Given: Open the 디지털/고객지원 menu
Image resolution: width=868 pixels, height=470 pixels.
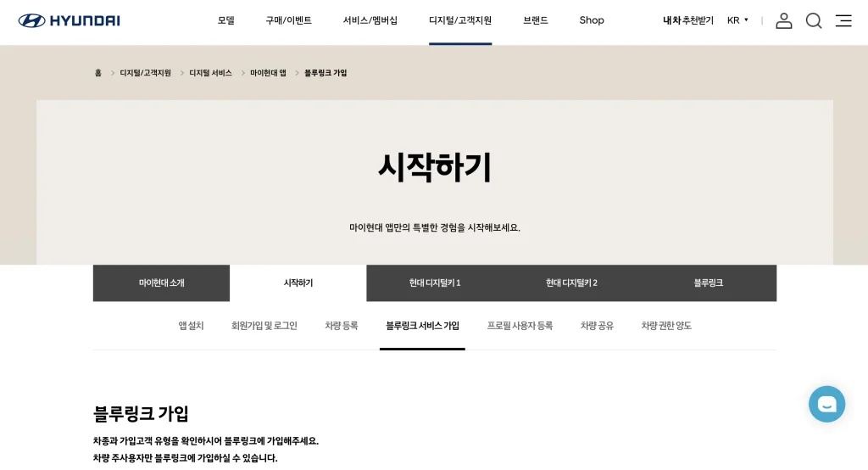Looking at the screenshot, I should [x=460, y=20].
